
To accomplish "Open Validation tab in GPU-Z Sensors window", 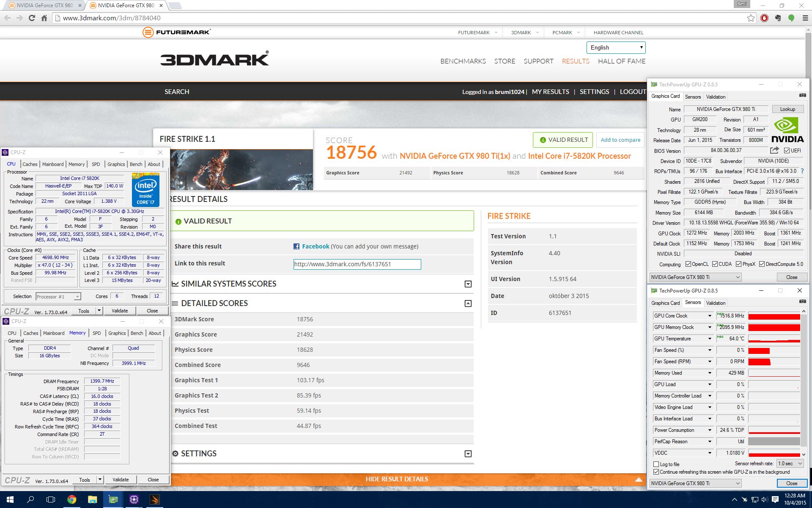I will tap(716, 303).
